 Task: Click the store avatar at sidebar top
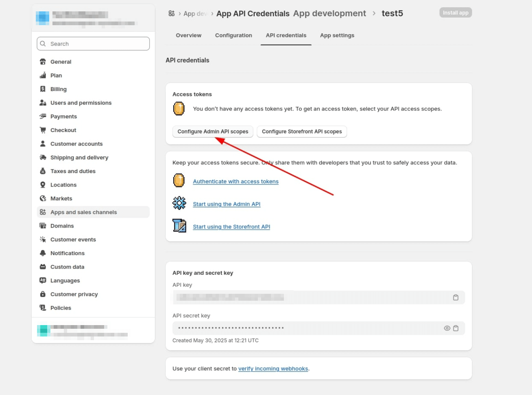click(x=43, y=18)
